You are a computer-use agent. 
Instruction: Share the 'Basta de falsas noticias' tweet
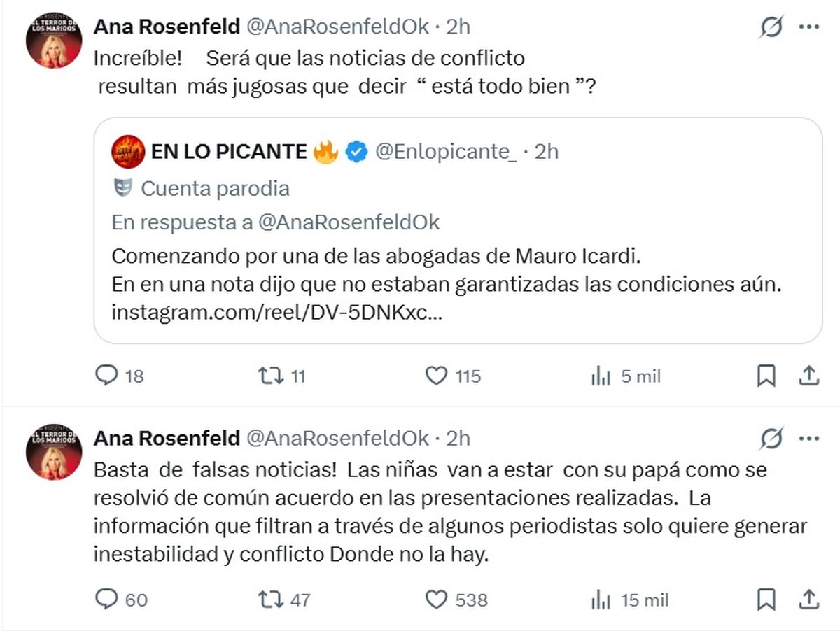pos(808,599)
